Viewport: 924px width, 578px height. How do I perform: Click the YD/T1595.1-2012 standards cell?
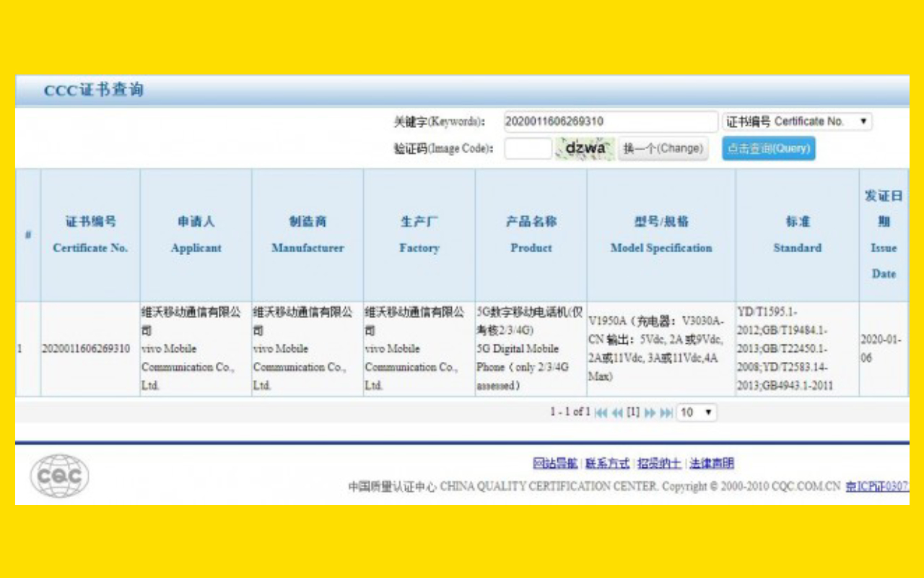[798, 349]
